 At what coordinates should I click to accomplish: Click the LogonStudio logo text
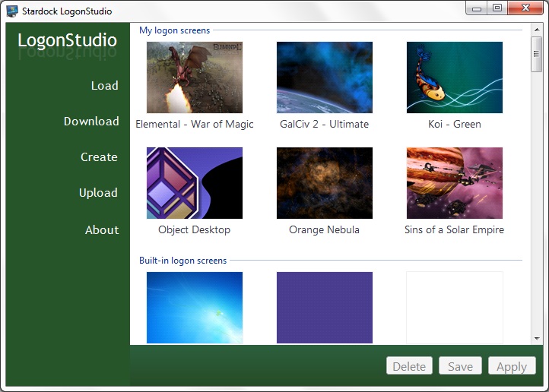67,40
